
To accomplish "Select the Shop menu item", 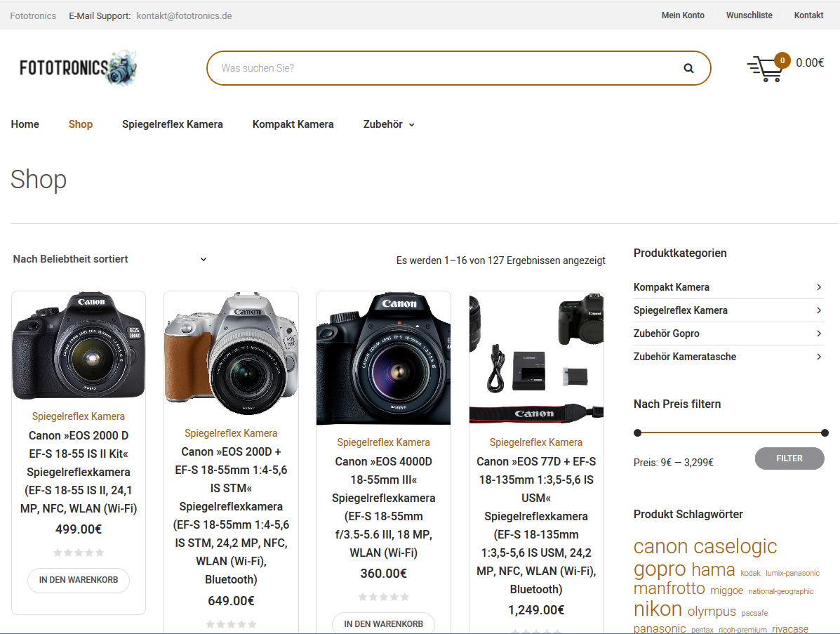I will click(x=81, y=124).
